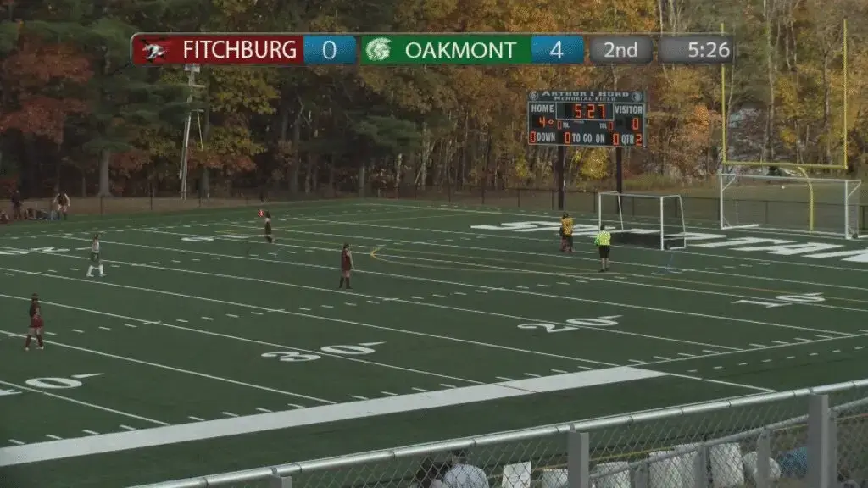Select the OAKMONT team name banner

click(446, 50)
